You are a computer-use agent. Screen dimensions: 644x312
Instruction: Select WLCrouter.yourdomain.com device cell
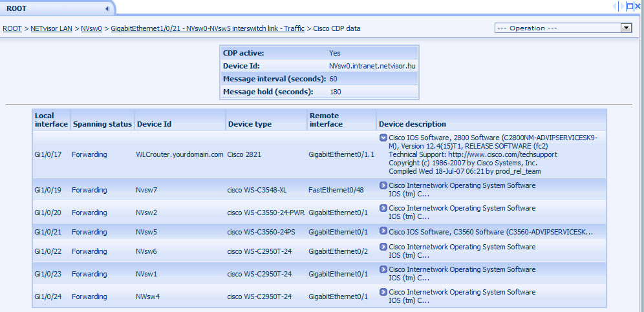[180, 154]
